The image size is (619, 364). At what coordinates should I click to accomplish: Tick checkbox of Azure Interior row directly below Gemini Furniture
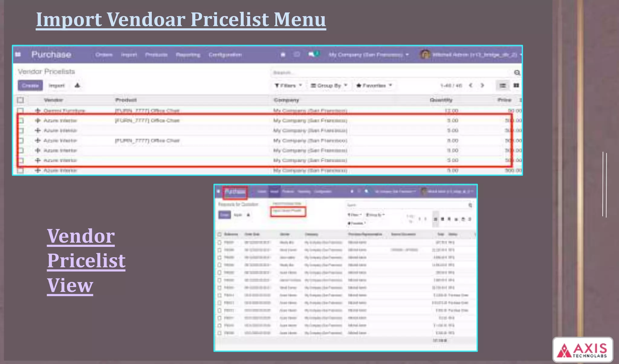[x=21, y=121]
